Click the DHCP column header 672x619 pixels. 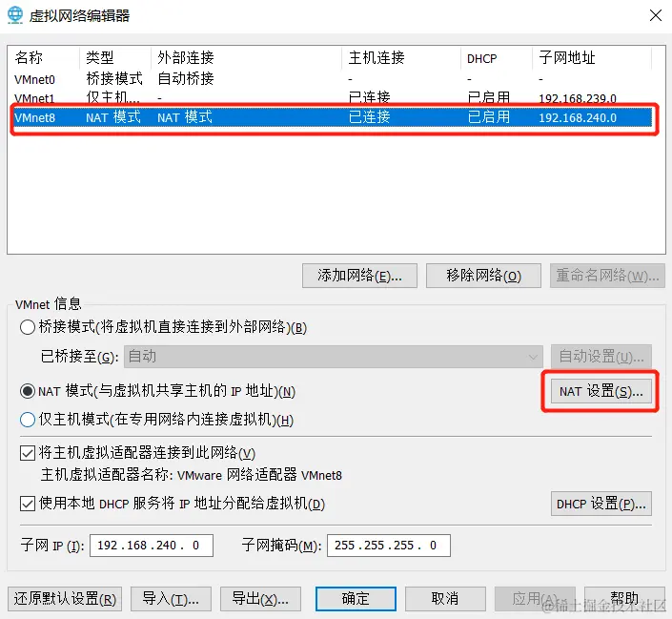coord(497,57)
